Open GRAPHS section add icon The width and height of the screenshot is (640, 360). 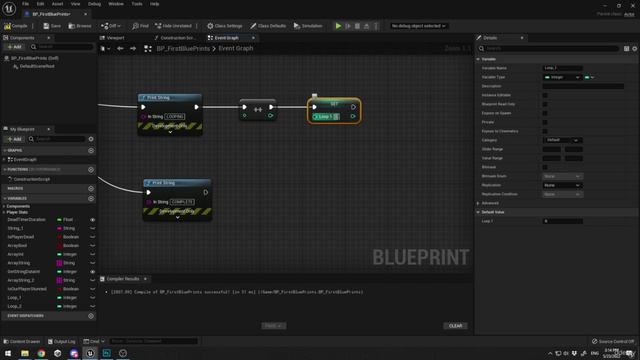[91, 150]
